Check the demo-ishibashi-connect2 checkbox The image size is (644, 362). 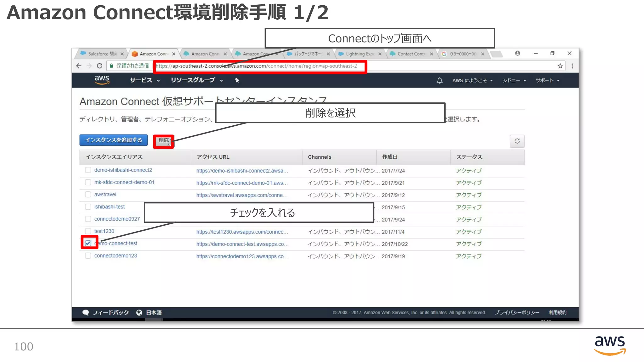[88, 170]
